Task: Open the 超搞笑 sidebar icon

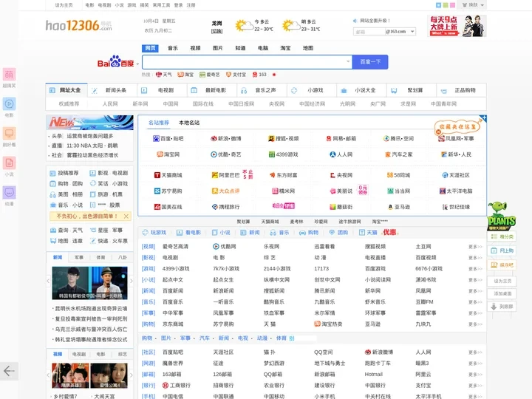Action: pos(9,75)
